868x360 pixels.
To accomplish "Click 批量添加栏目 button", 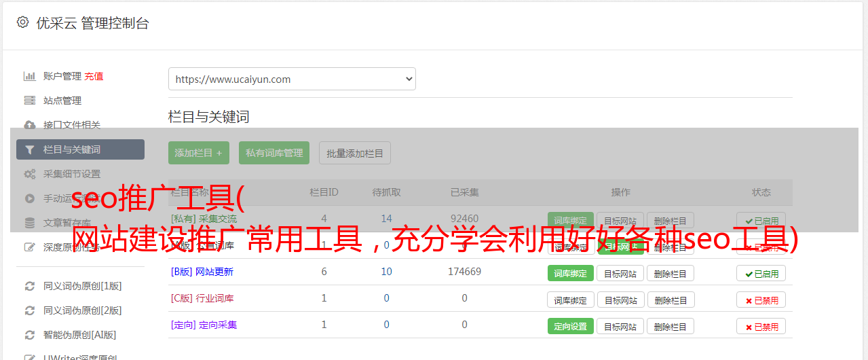I will [x=355, y=153].
